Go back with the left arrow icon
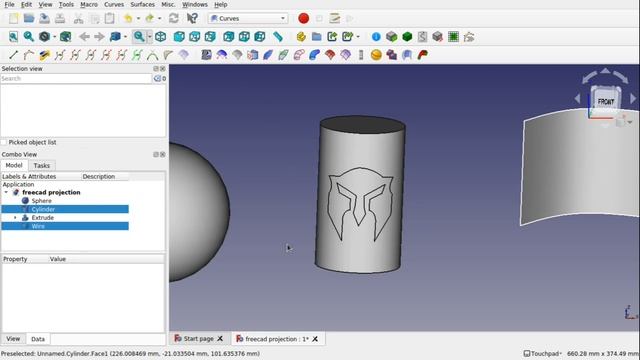Image resolution: width=640 pixels, height=360 pixels. click(x=84, y=37)
